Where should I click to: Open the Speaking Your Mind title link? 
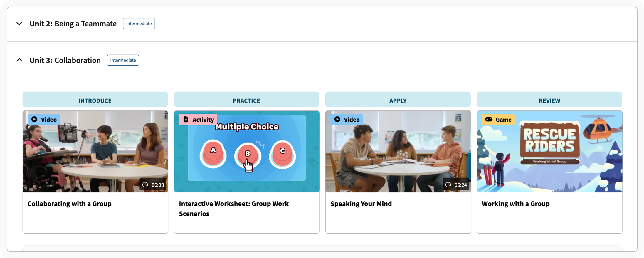point(361,204)
